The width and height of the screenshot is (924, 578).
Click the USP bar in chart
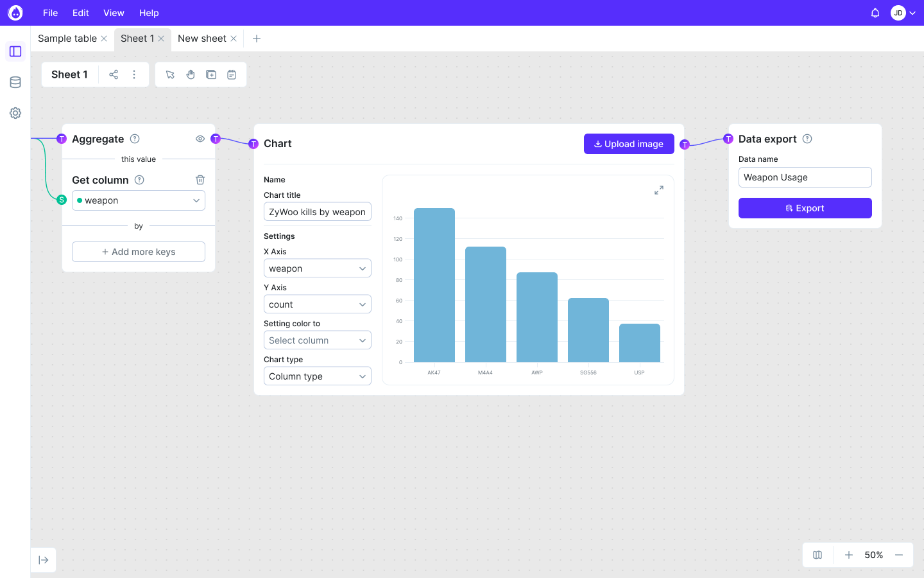(640, 343)
